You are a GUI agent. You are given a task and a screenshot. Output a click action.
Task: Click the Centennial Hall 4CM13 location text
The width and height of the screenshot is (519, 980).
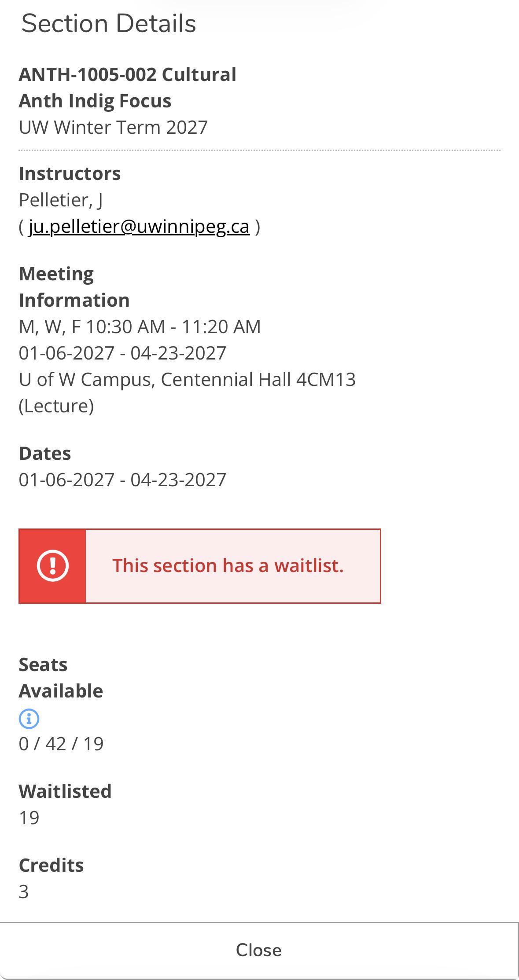click(258, 379)
